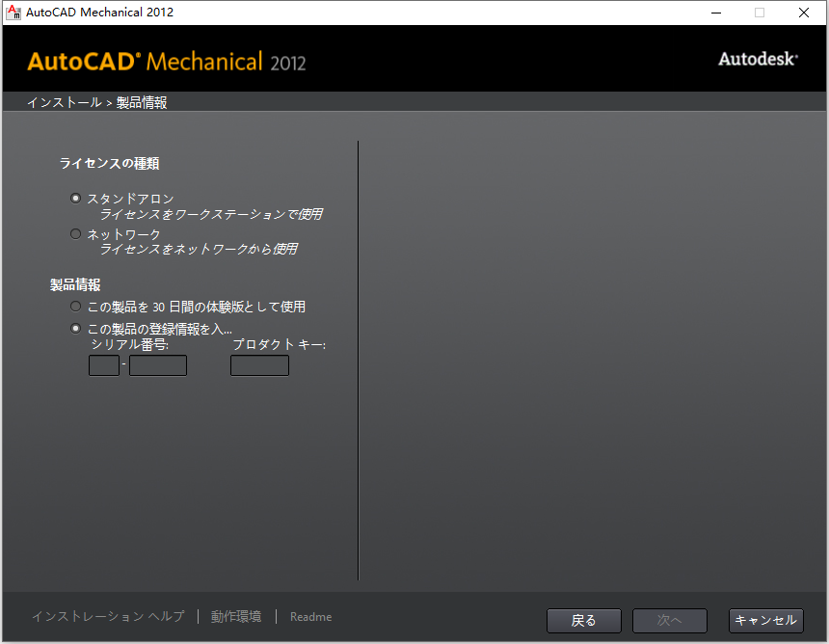Choose the 30 日間の体験版 trial option
Screen dimensions: 829x644
75,307
